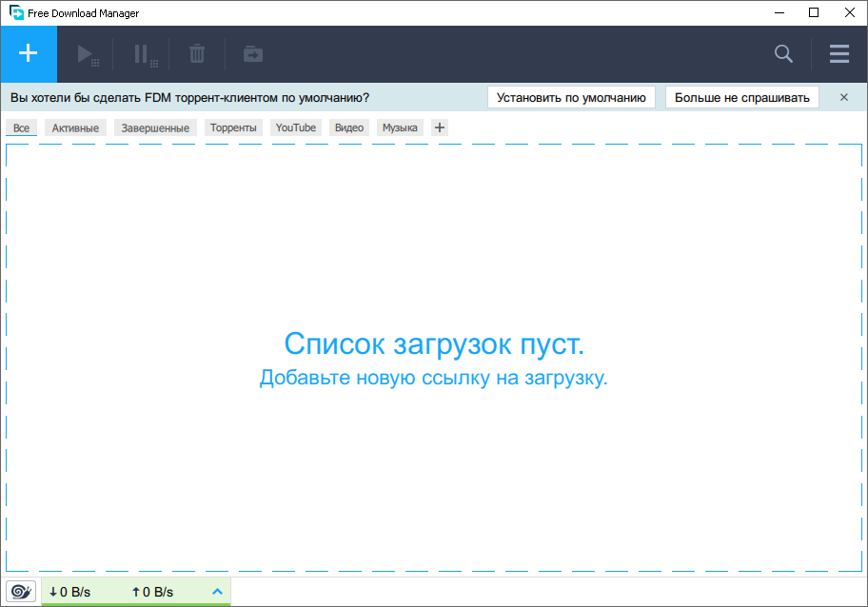
Task: Select the Все tab
Action: [22, 127]
